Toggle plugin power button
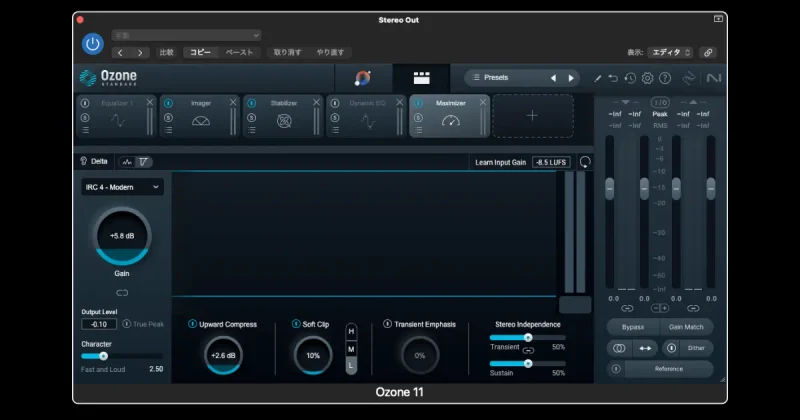 tap(92, 43)
